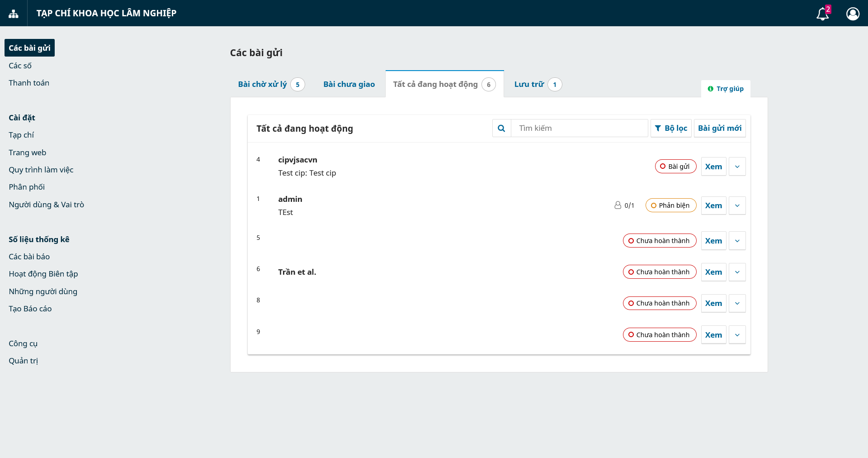Click the reviewer count icon on admin submission

pyautogui.click(x=618, y=205)
